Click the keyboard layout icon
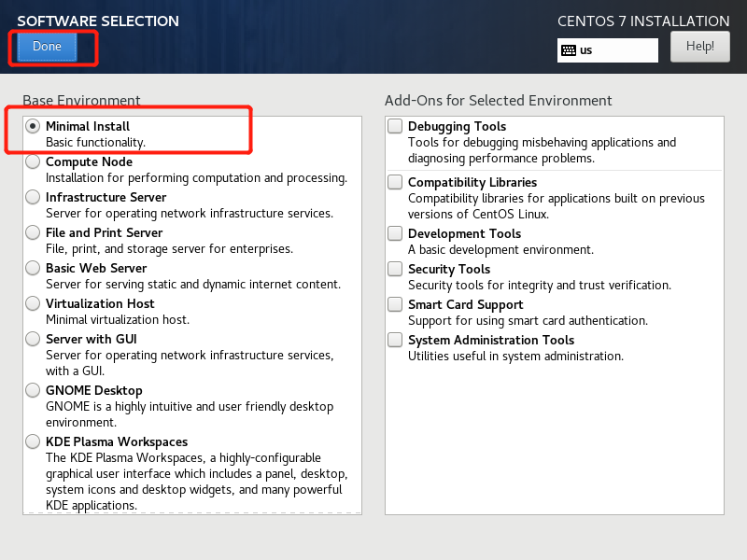747x560 pixels. (x=569, y=50)
